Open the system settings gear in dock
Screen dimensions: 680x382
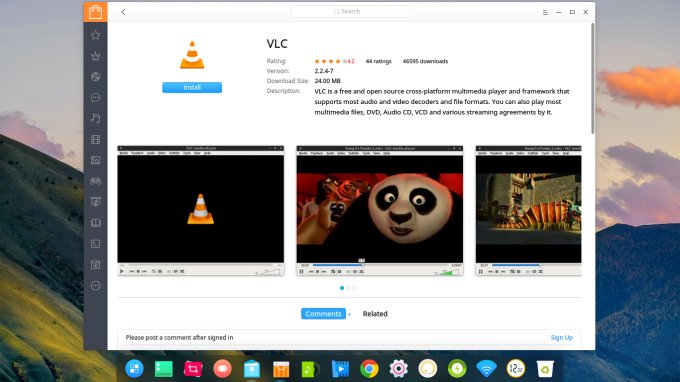[x=399, y=369]
